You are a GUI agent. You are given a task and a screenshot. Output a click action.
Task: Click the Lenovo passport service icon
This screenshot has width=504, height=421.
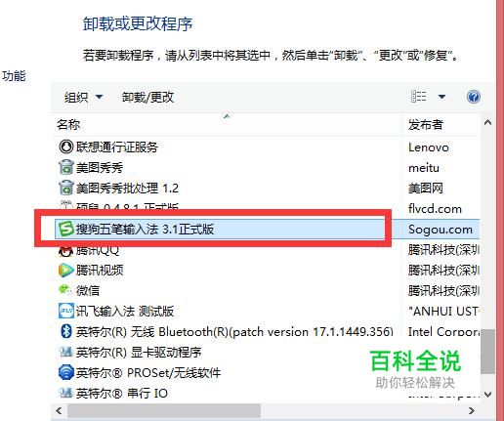point(66,147)
